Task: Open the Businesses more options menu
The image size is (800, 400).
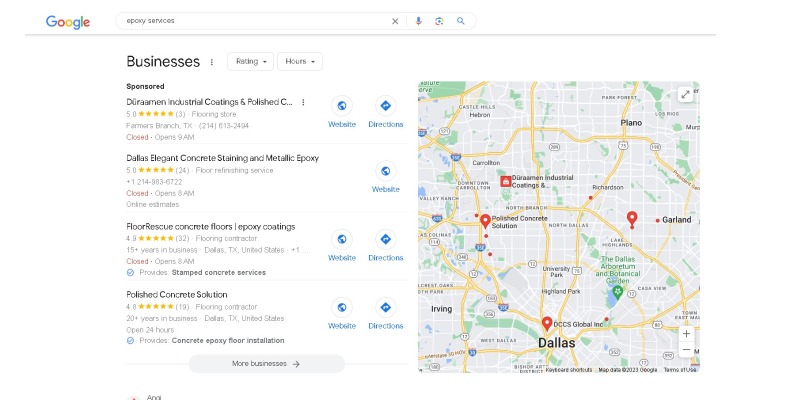Action: [x=212, y=62]
